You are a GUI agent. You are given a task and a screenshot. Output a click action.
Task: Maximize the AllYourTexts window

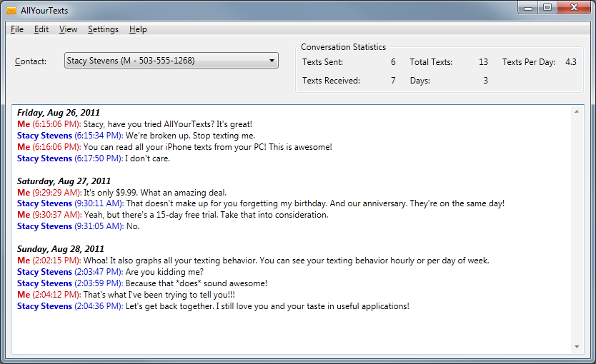(x=547, y=8)
